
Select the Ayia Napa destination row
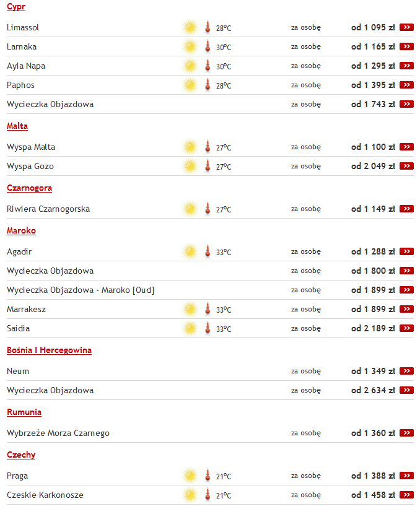tap(25, 66)
